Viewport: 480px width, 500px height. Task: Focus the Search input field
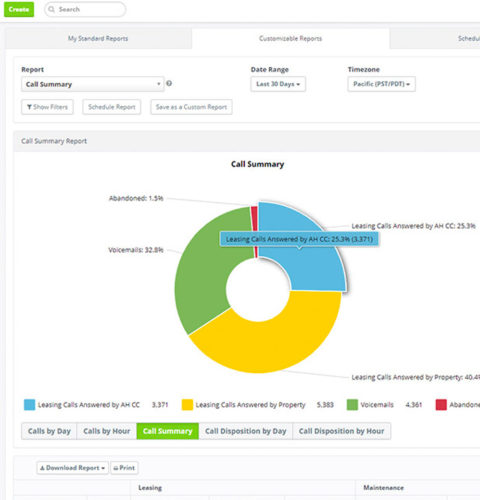[85, 9]
